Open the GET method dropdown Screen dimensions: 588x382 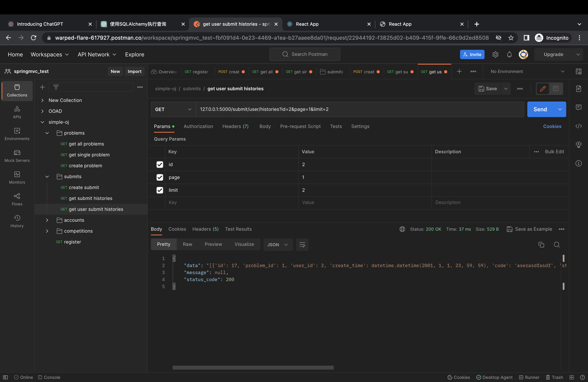[x=173, y=109]
